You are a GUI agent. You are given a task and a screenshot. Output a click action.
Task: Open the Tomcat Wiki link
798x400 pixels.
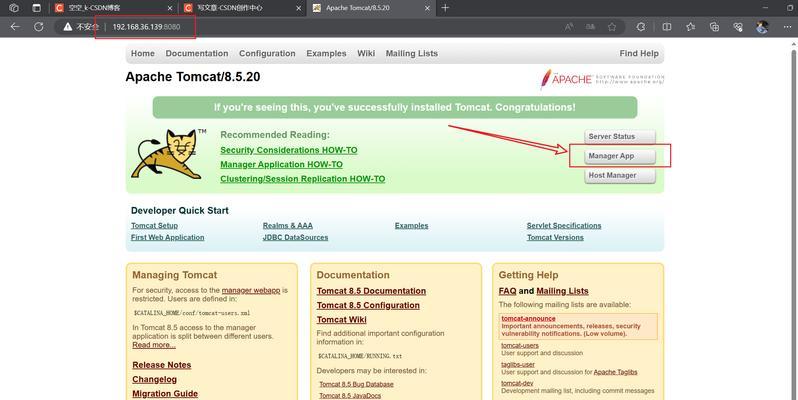pyautogui.click(x=341, y=319)
